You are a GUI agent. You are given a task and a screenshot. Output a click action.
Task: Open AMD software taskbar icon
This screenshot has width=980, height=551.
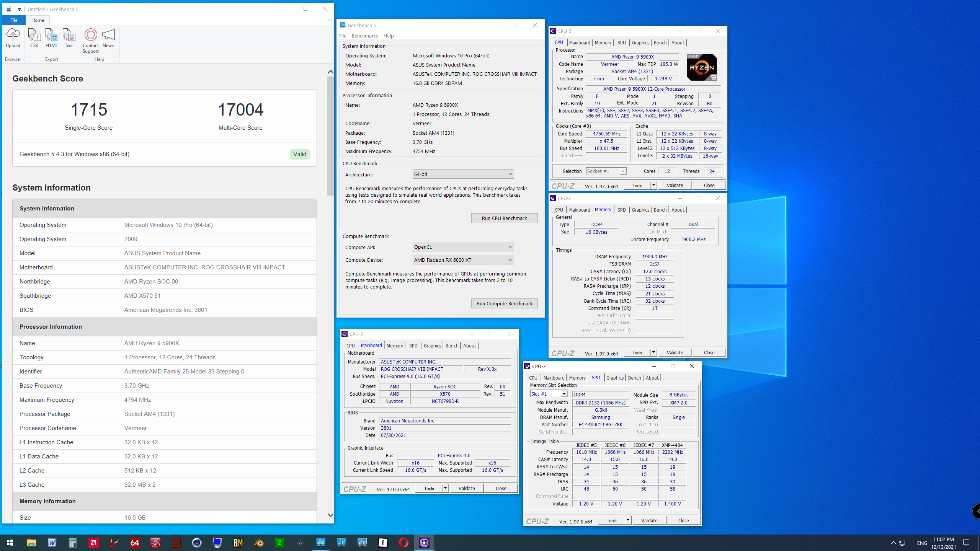[93, 543]
